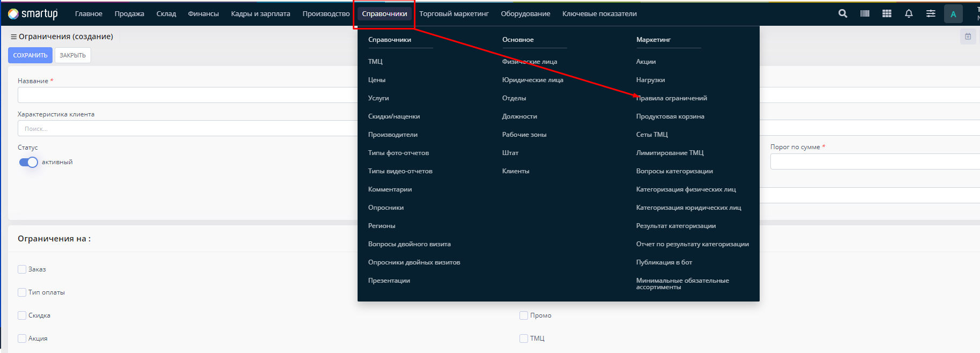Screen dimensions: 980x353
Task: Open Вопросы двойного визита
Action: point(410,244)
